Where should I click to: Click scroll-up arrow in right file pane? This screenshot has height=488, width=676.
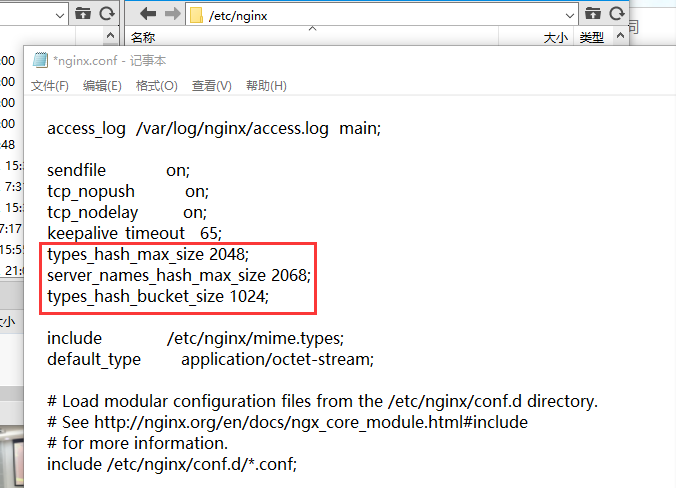pos(620,36)
